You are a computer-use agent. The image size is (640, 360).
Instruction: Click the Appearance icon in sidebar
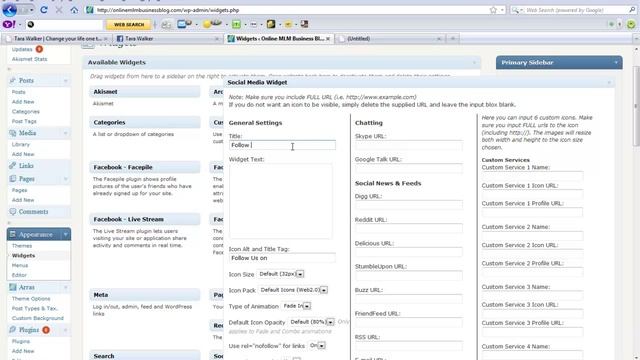[13, 234]
